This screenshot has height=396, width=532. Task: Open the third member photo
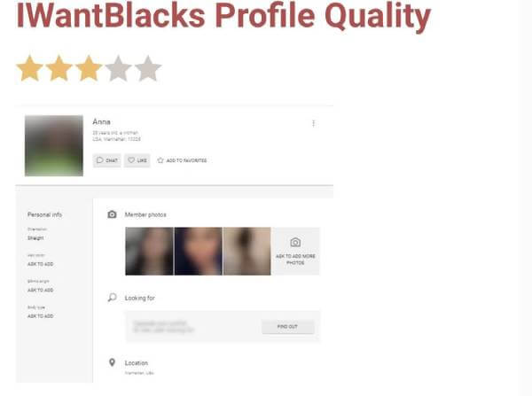(247, 252)
